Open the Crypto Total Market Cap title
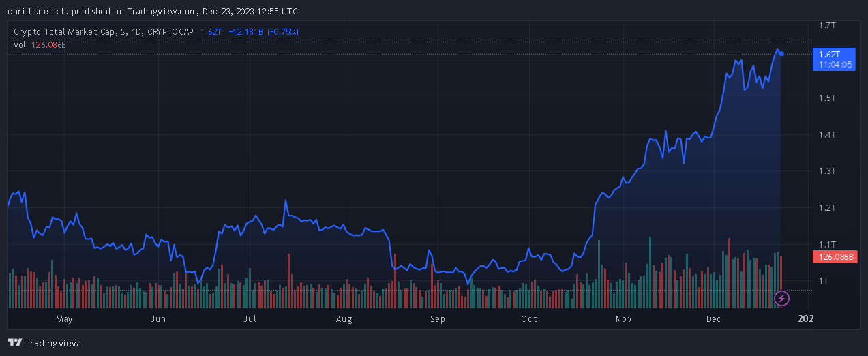 pyautogui.click(x=104, y=32)
